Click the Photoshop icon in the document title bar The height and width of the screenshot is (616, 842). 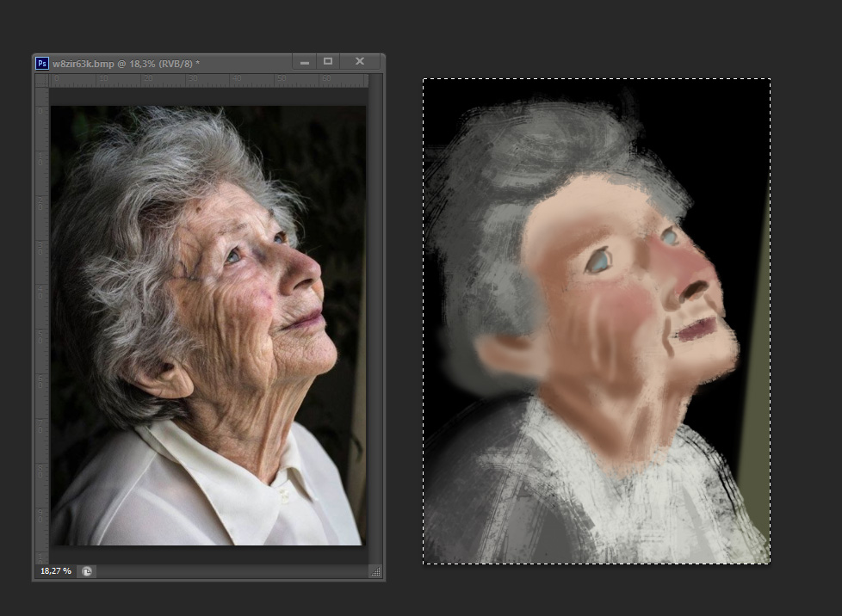tap(42, 63)
